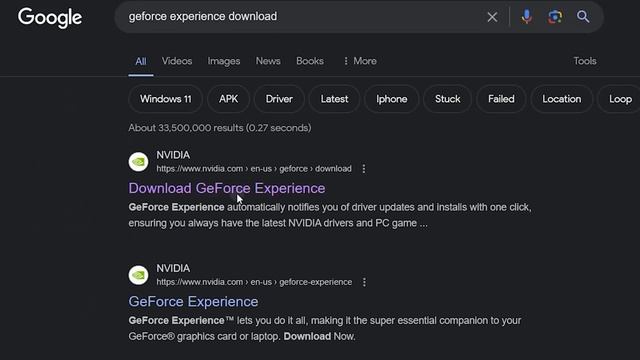This screenshot has height=360, width=640.
Task: Switch to the Books tab
Action: 310,61
